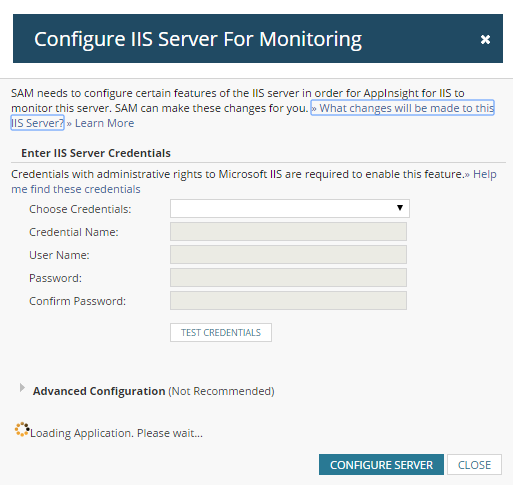Focus the Credential Name field
The height and width of the screenshot is (485, 513).
pos(288,232)
